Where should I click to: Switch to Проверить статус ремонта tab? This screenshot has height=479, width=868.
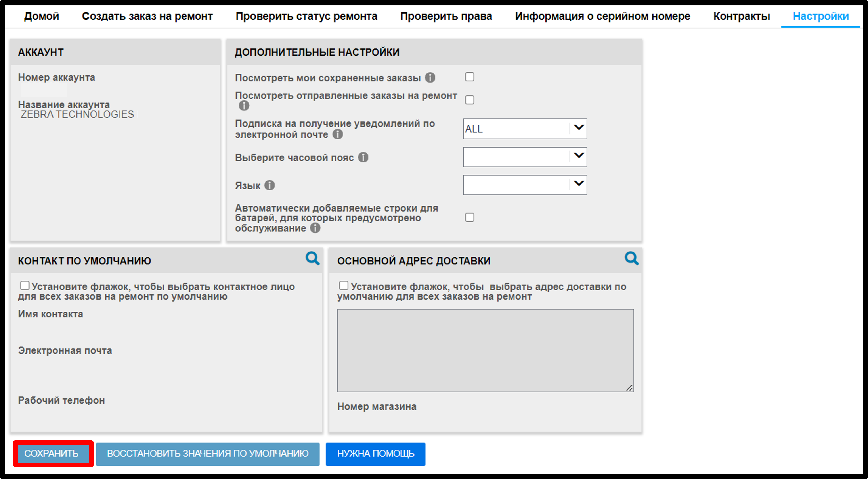[306, 16]
